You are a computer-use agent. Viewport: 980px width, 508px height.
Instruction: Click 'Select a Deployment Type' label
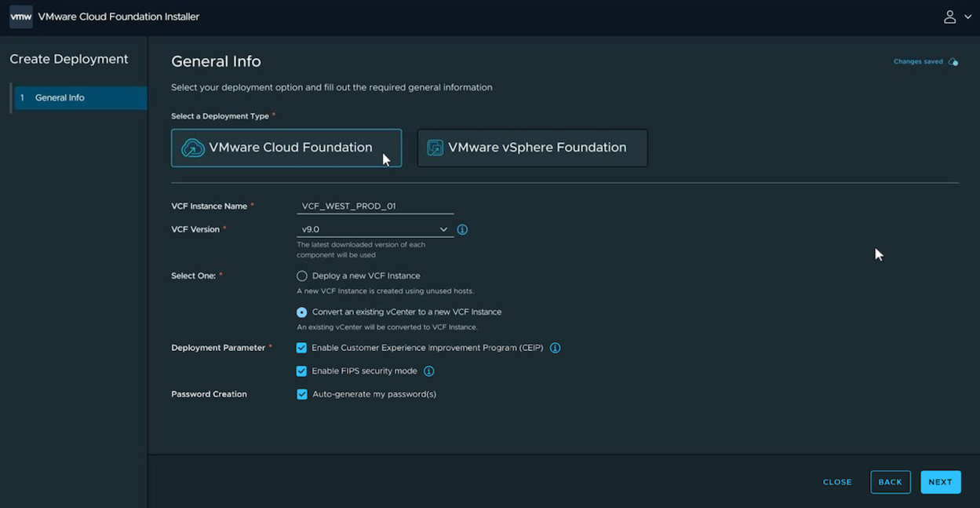(220, 116)
